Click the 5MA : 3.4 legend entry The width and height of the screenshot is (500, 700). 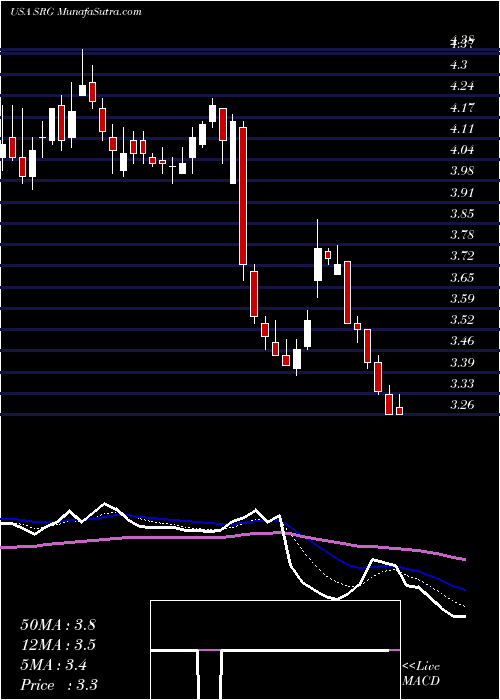54,665
